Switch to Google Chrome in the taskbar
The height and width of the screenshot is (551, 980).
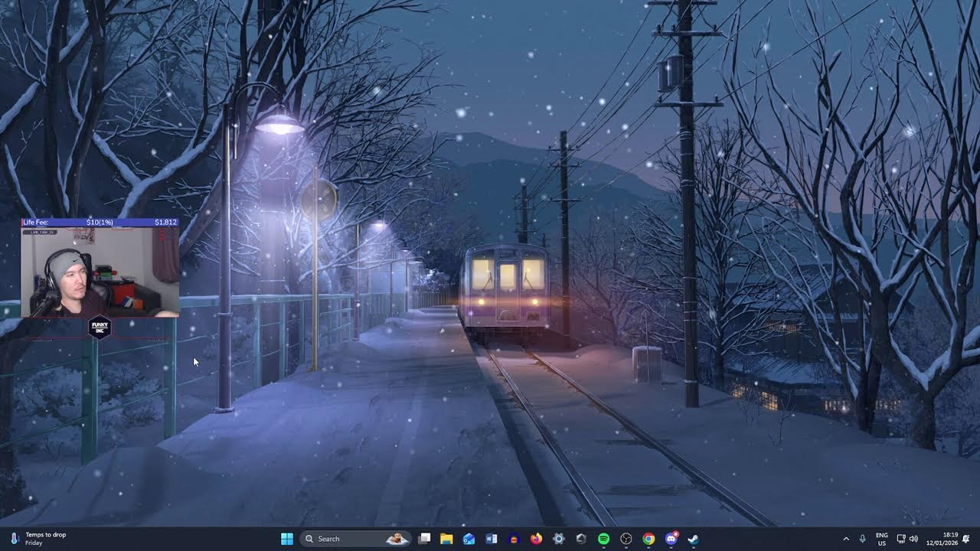click(648, 539)
